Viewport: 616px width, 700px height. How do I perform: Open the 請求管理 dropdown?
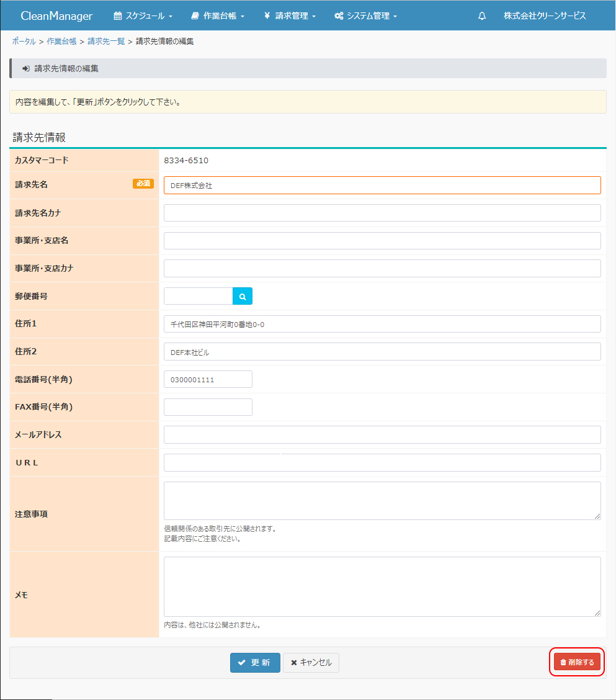coord(290,16)
